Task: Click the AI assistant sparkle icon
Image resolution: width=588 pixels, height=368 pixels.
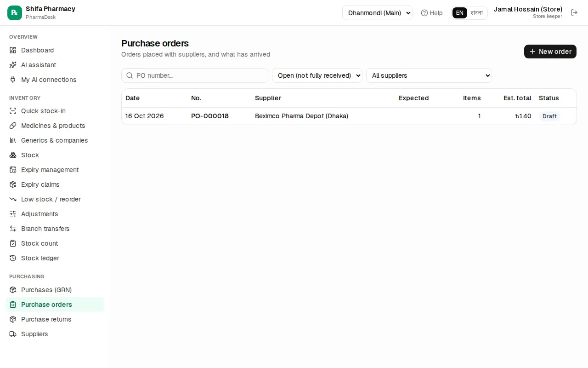Action: click(13, 65)
